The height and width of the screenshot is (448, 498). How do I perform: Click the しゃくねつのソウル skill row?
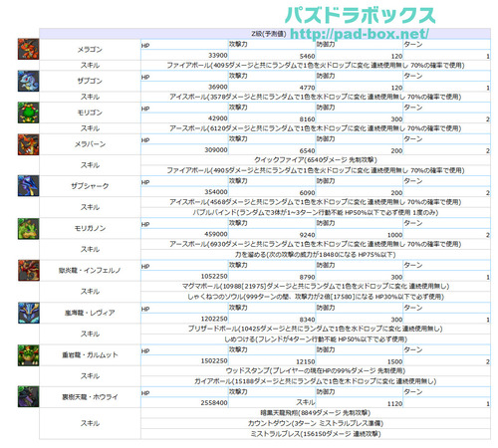click(316, 297)
